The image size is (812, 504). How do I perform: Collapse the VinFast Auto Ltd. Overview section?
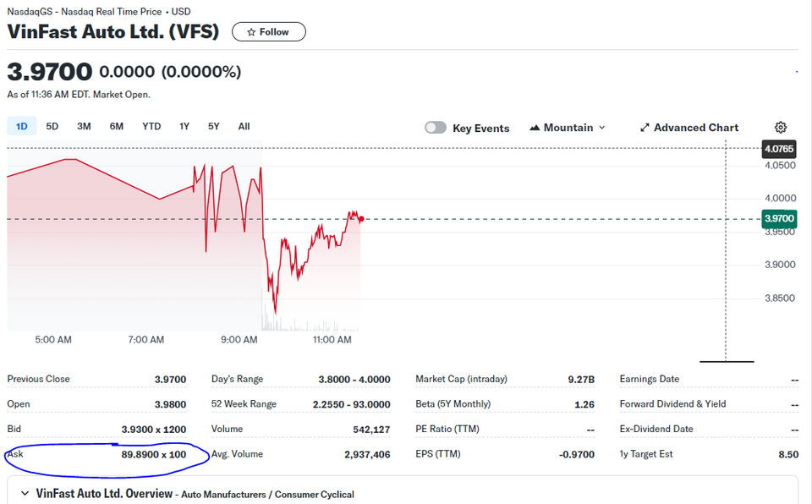[25, 494]
